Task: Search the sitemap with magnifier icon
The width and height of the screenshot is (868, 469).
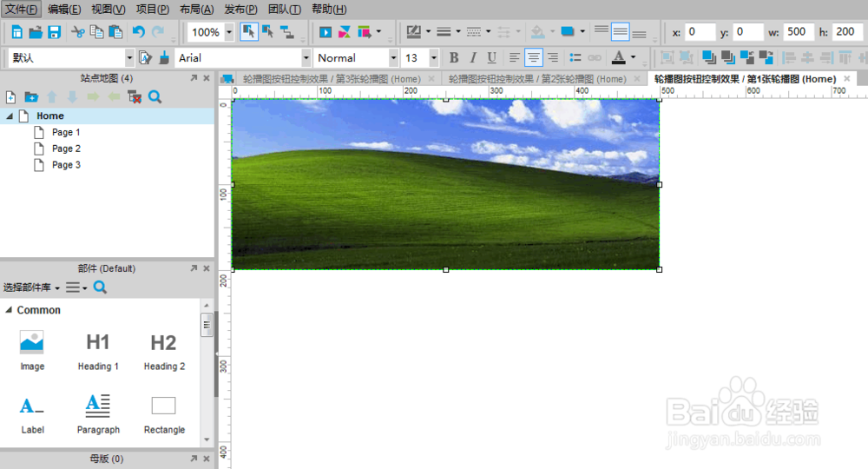Action: pos(155,97)
